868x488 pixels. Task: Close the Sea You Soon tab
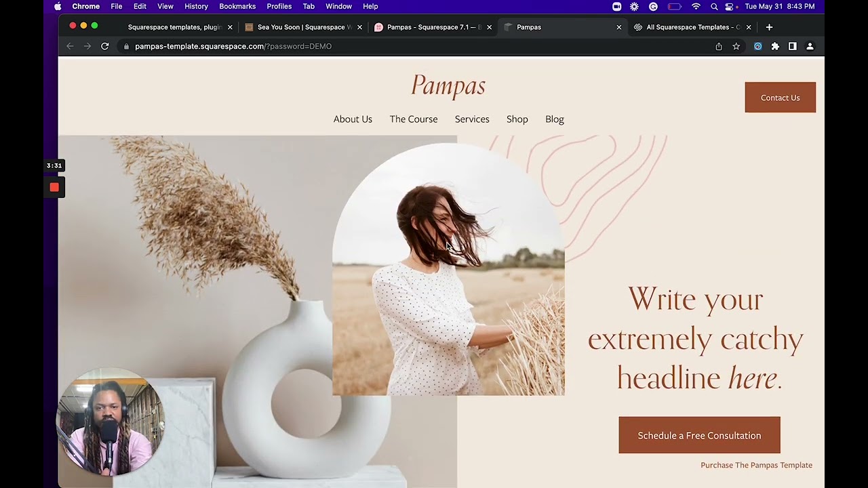pyautogui.click(x=359, y=27)
